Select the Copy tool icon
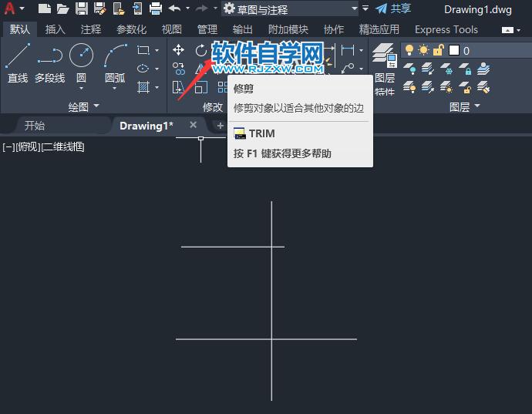The width and height of the screenshot is (532, 414). (178, 69)
